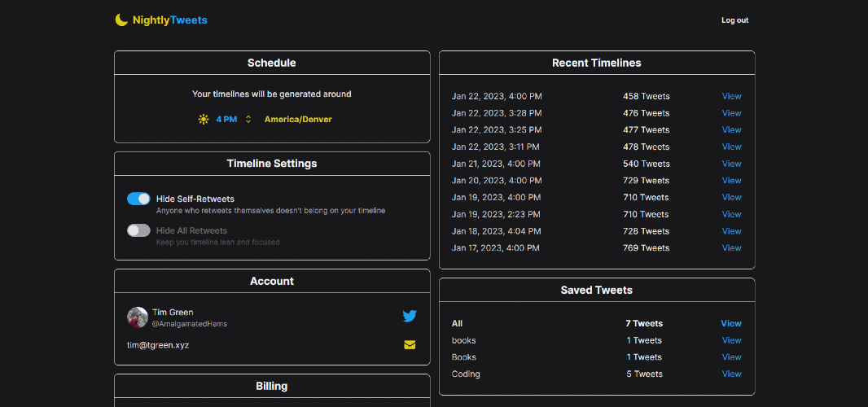
Task: Click the '540 Tweets' count
Action: pyautogui.click(x=646, y=164)
